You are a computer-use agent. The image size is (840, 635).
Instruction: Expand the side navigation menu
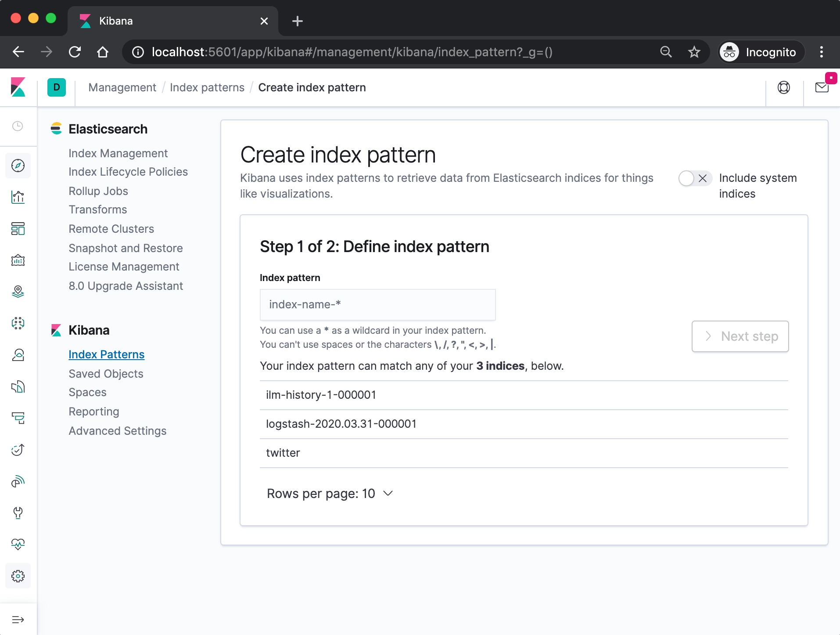tap(18, 620)
